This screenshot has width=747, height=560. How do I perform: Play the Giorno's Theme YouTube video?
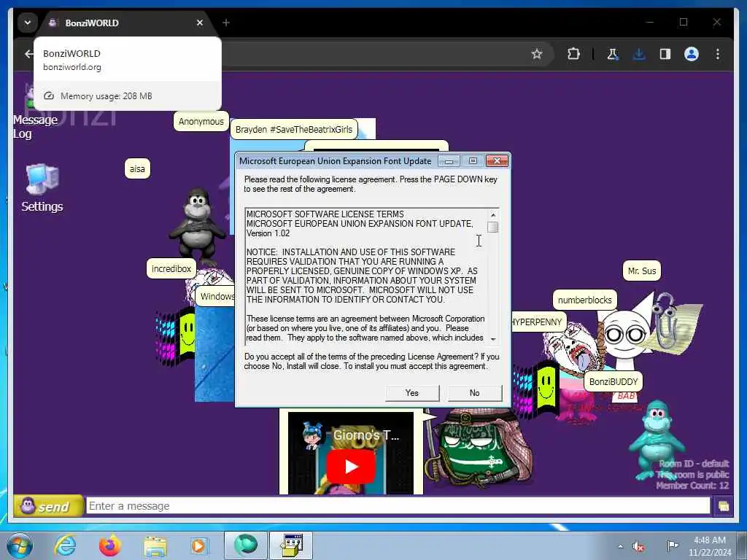[351, 466]
